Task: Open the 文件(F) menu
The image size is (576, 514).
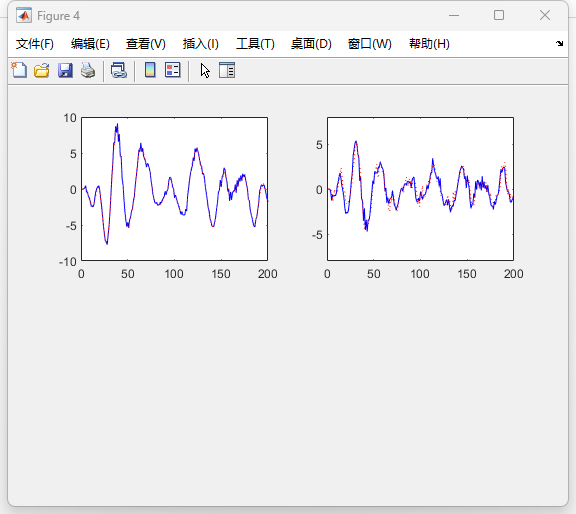Action: [x=35, y=44]
